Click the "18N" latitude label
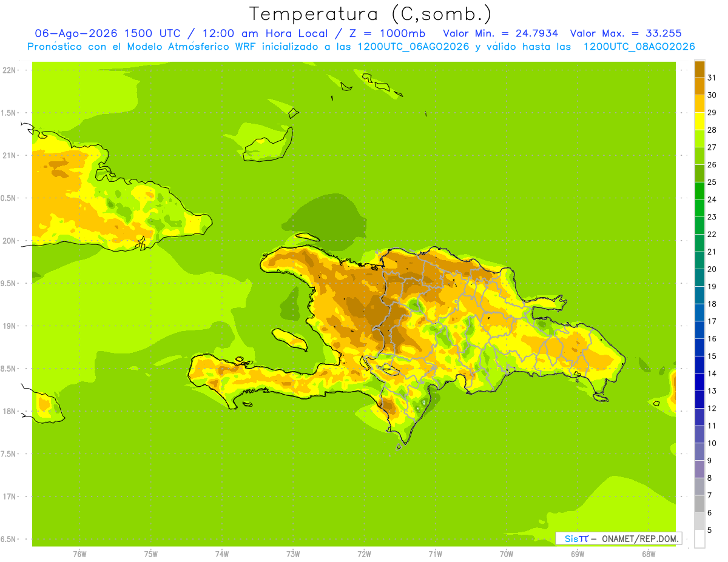 [x=9, y=412]
